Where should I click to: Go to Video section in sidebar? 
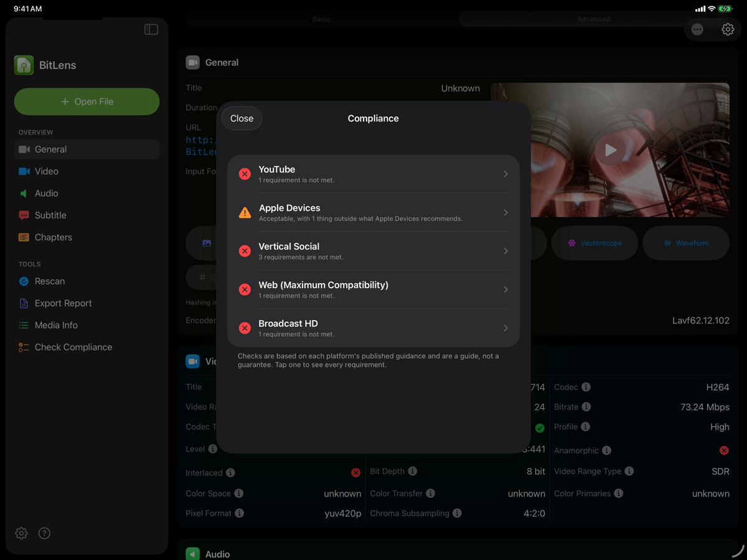pos(87,171)
